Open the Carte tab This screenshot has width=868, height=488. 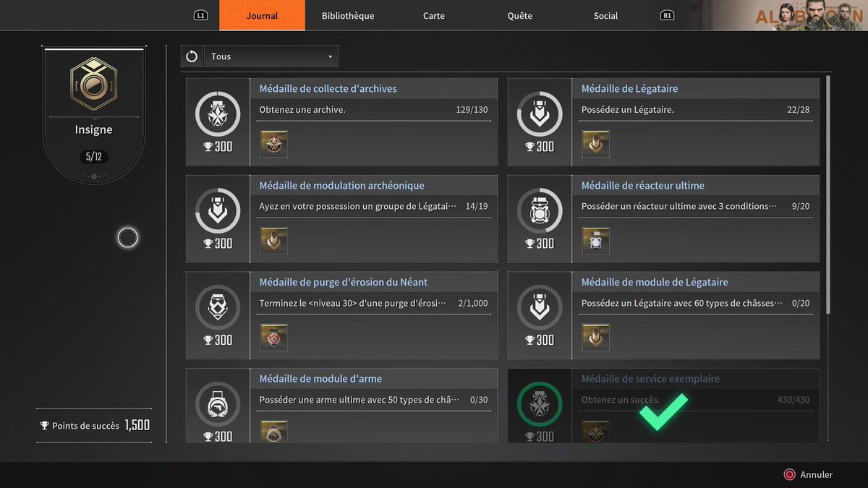pos(434,16)
